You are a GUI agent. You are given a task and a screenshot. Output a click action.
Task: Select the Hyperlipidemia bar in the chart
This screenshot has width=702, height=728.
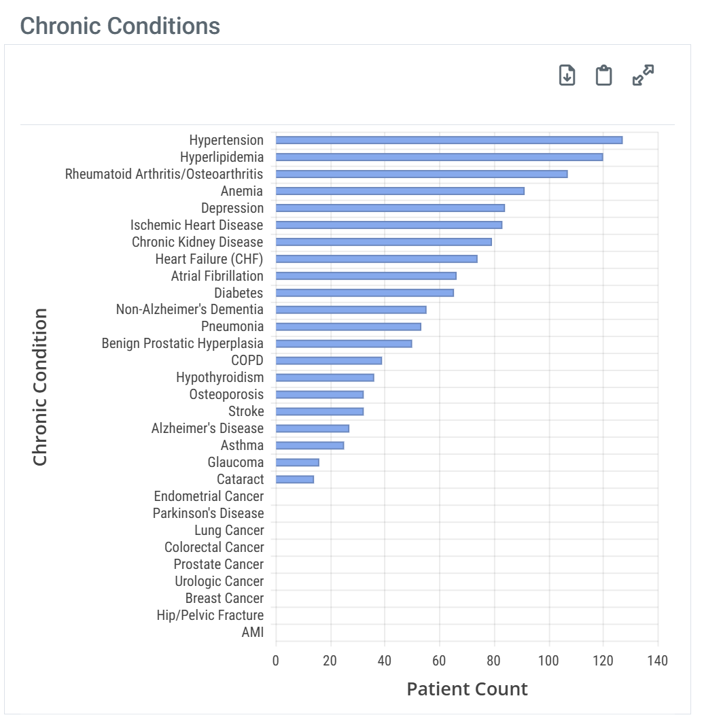click(x=439, y=157)
